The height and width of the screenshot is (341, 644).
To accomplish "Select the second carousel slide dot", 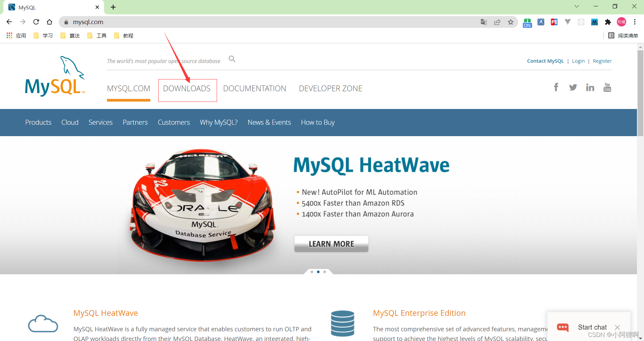I will pyautogui.click(x=318, y=272).
